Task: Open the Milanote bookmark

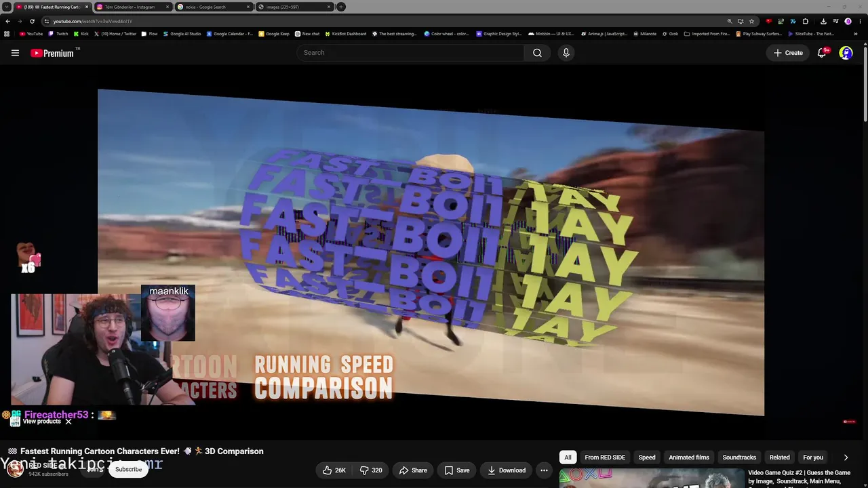Action: (x=644, y=34)
